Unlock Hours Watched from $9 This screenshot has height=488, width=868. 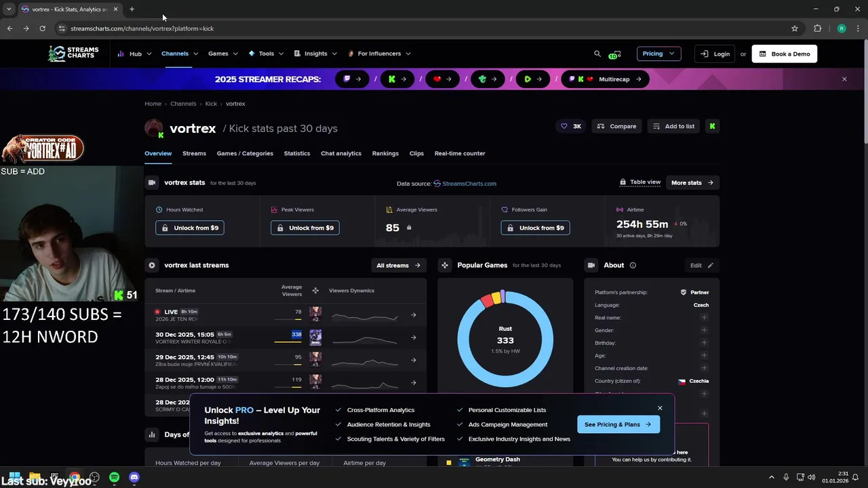190,228
